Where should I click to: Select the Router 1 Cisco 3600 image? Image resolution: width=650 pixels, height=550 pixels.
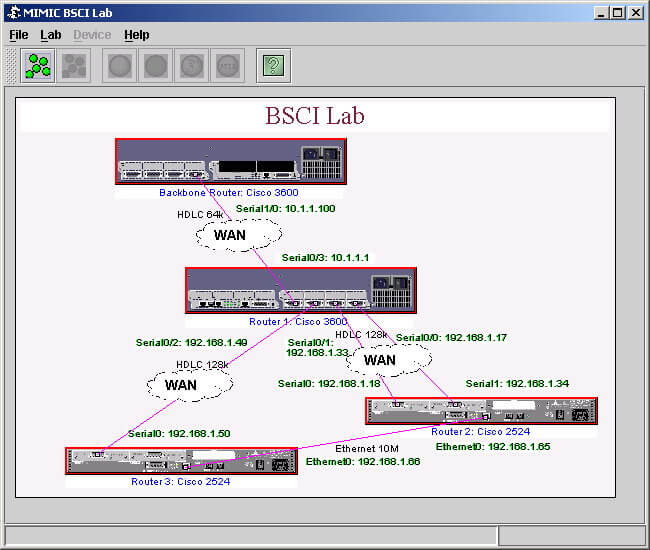coord(301,291)
